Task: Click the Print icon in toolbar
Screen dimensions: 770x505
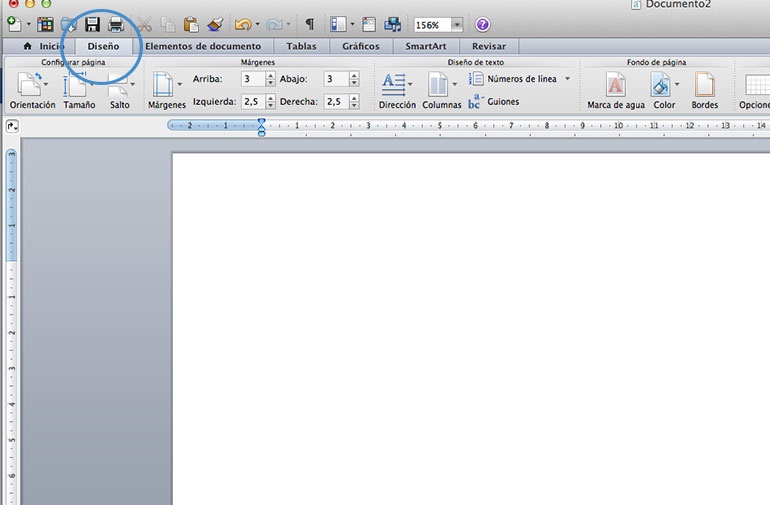Action: coord(116,24)
